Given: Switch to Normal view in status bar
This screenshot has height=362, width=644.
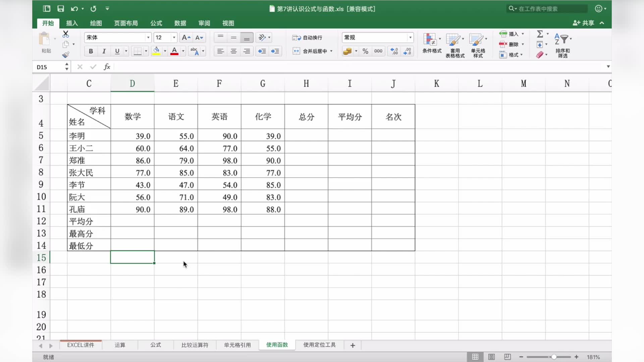Looking at the screenshot, I should 475,357.
